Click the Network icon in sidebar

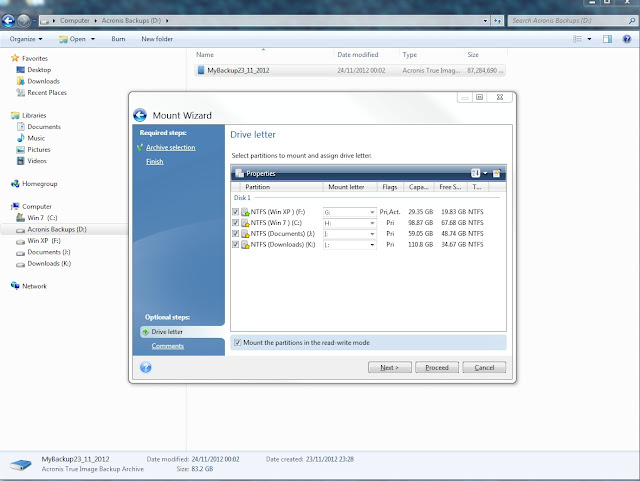coord(15,286)
